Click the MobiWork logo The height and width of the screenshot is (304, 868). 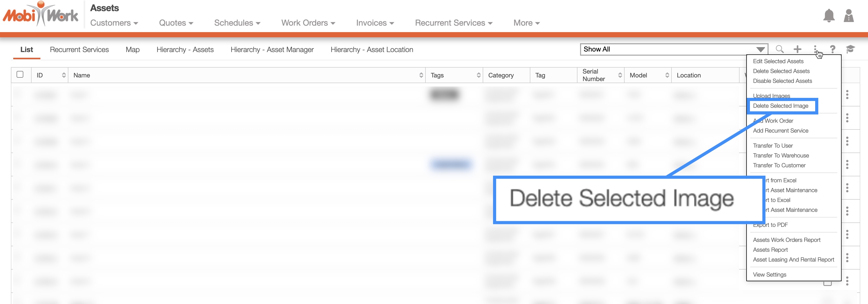40,14
